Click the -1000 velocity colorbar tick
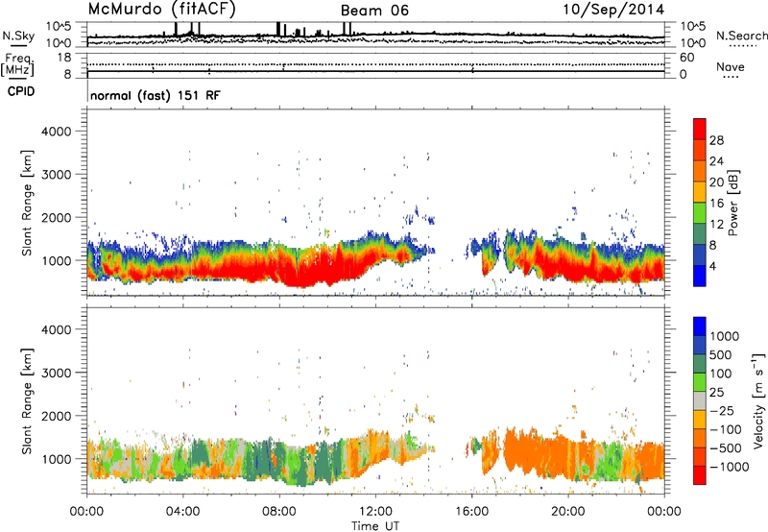Viewport: 768px width, 532px height. pyautogui.click(x=729, y=467)
